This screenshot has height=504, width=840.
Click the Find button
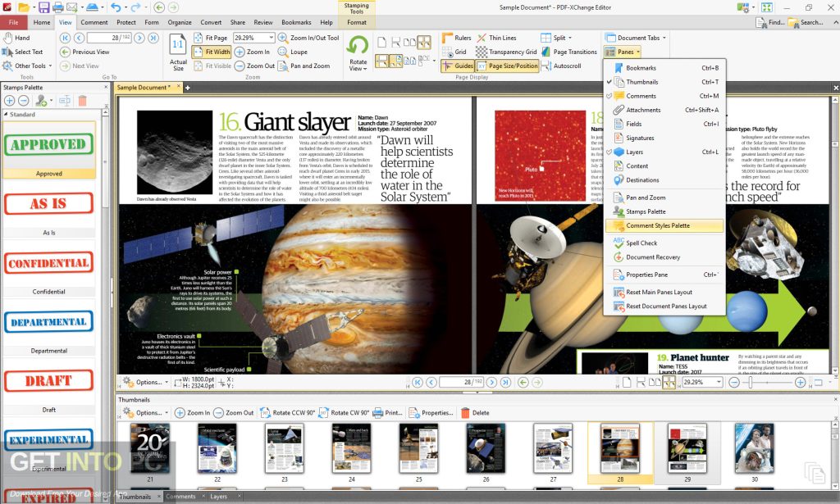tap(770, 22)
